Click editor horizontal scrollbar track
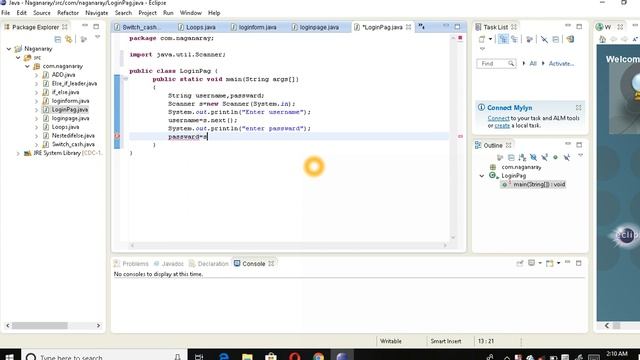 tap(289, 245)
